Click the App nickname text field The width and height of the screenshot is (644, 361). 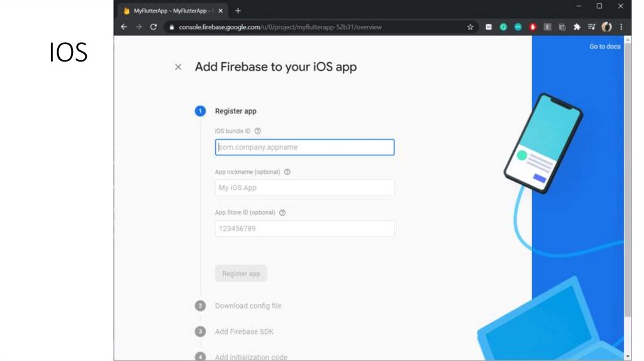(x=304, y=188)
